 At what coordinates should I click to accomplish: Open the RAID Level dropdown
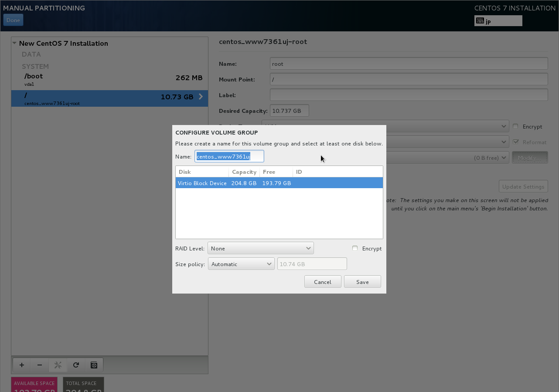pyautogui.click(x=260, y=248)
